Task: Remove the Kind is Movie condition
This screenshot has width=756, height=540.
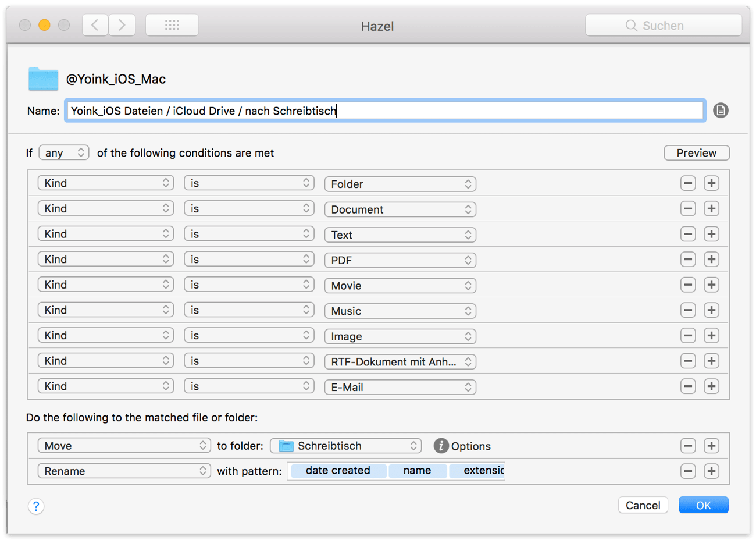Action: click(x=688, y=285)
